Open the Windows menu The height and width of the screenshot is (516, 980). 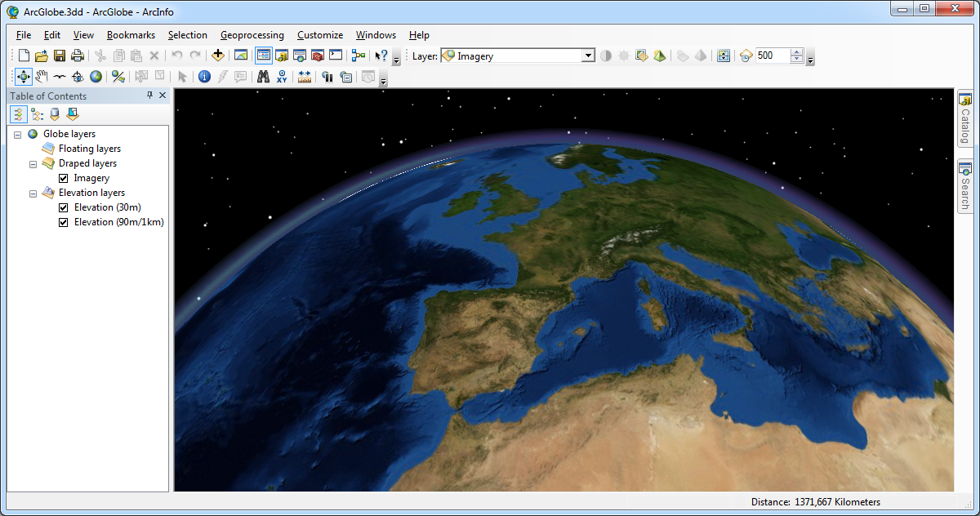376,35
